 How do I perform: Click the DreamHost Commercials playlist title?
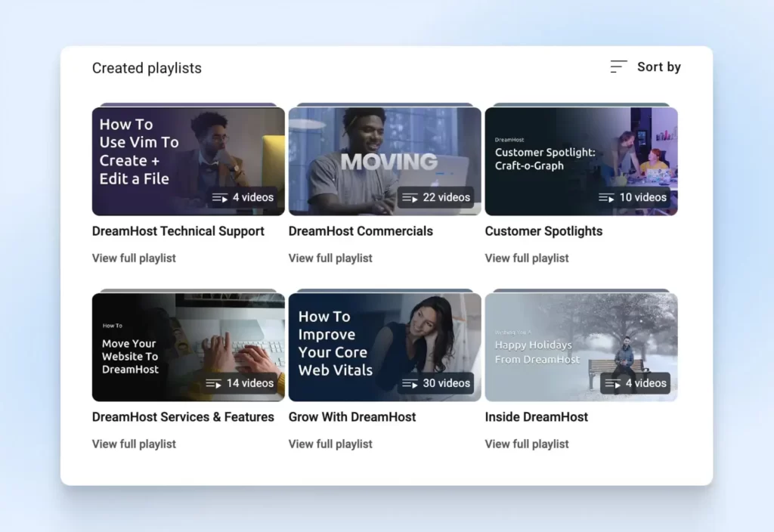(361, 231)
